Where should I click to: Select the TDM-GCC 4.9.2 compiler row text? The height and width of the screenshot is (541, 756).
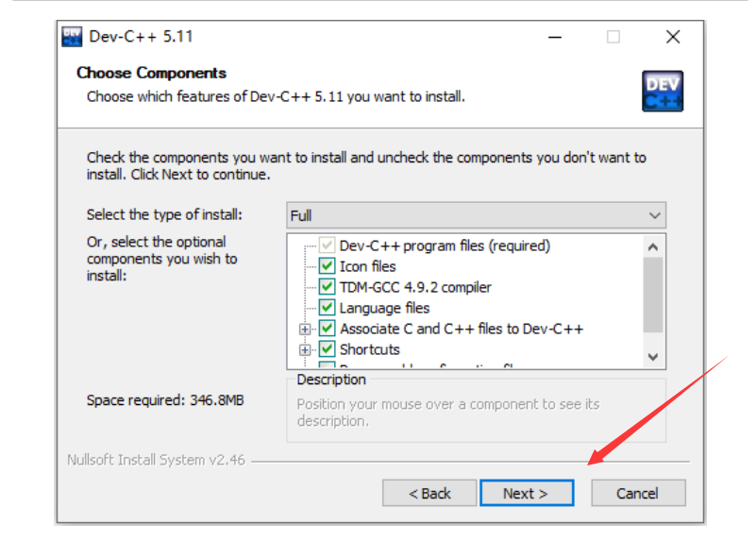click(x=415, y=287)
